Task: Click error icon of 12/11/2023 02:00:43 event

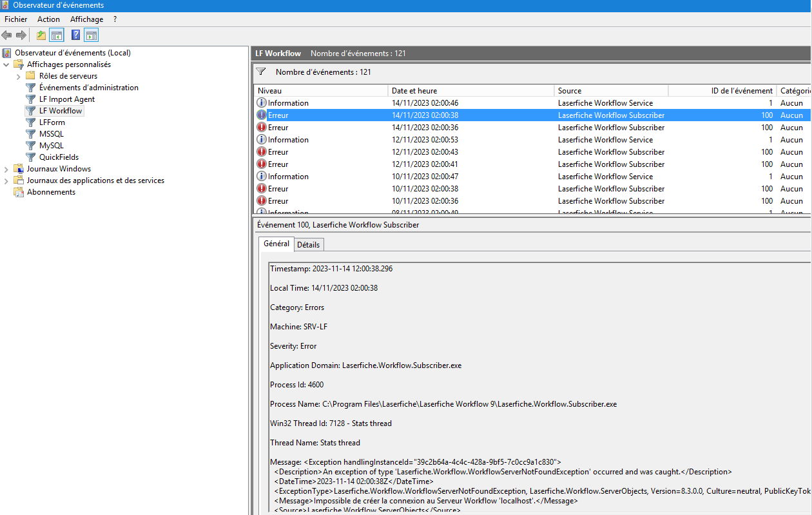Action: [x=262, y=152]
